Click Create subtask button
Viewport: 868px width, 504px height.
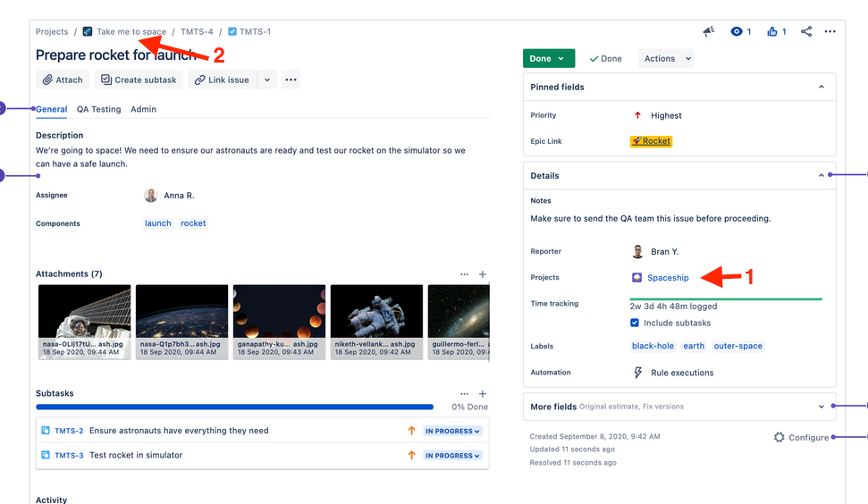click(x=139, y=80)
